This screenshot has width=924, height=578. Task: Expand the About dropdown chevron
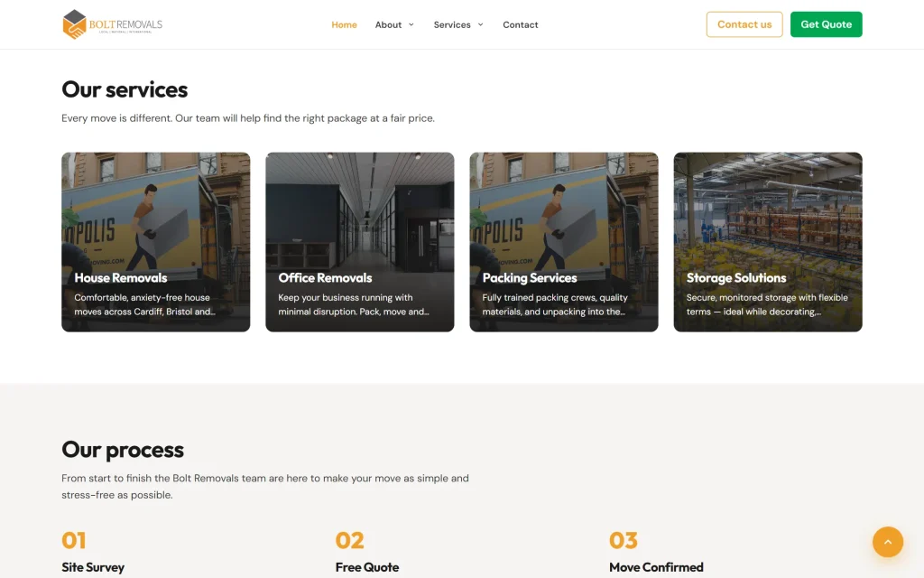point(411,24)
